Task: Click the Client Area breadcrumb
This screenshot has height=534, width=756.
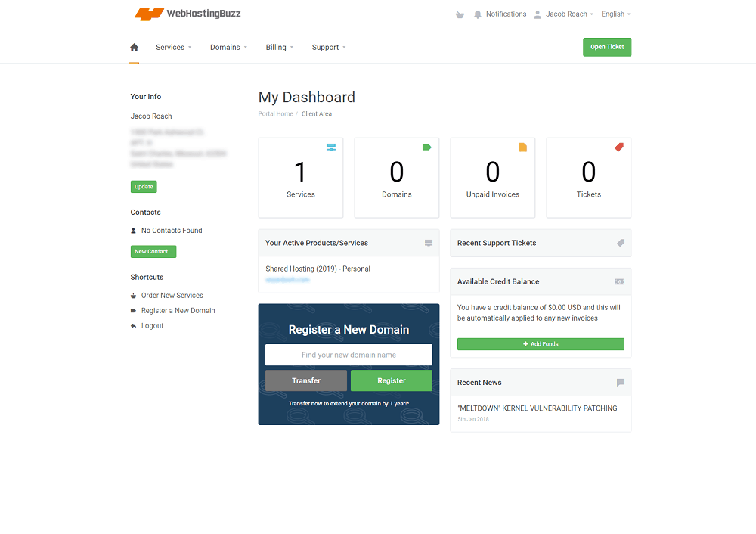Action: [x=317, y=114]
